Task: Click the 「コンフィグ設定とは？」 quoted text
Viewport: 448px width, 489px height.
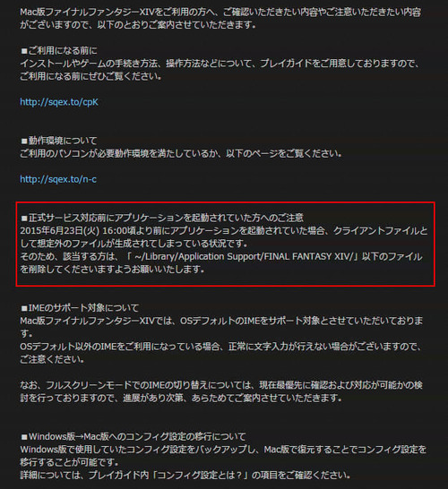Action: click(x=199, y=476)
